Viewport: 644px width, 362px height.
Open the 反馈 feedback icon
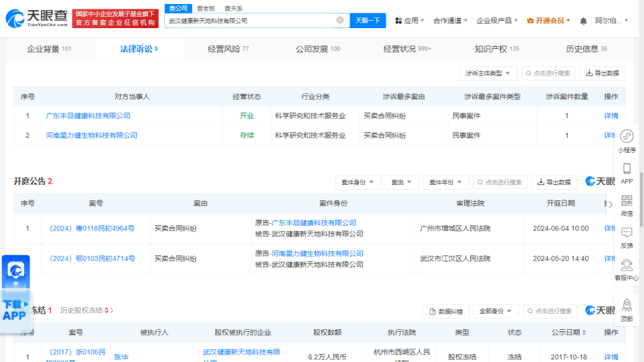627,237
